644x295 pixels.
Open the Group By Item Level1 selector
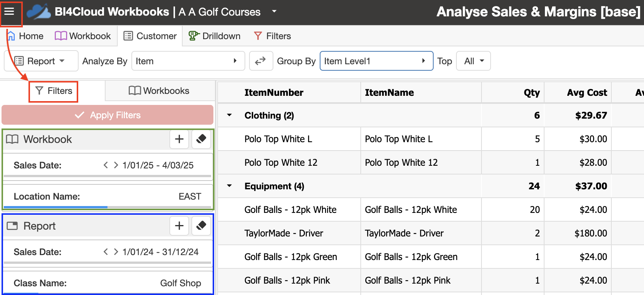(x=376, y=61)
